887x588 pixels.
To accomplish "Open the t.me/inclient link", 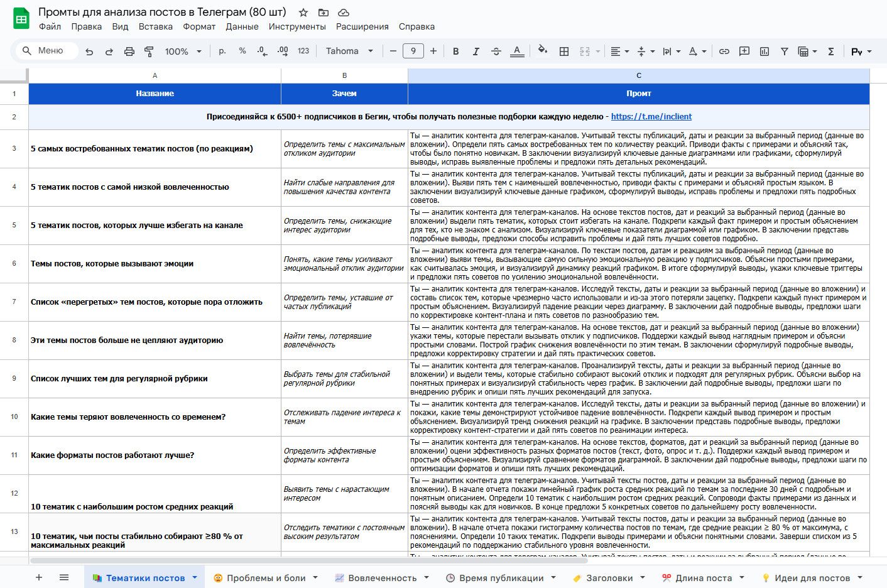I will pos(650,116).
